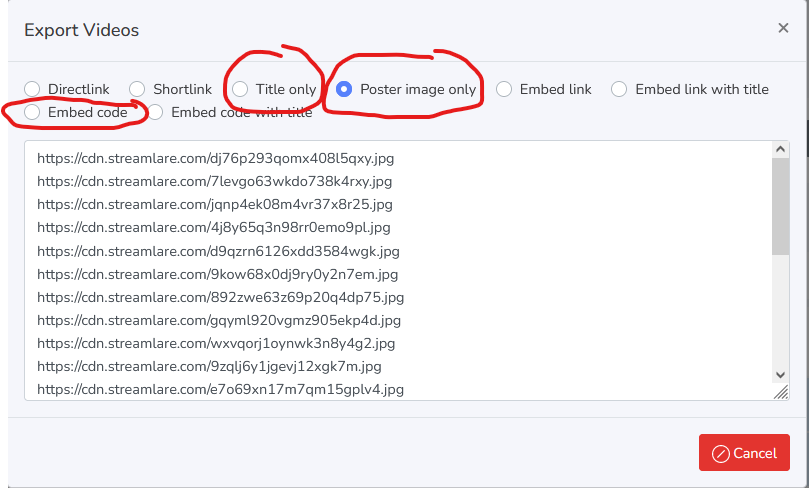This screenshot has height=488, width=809.
Task: Choose the Shortlink export option
Action: 137,89
